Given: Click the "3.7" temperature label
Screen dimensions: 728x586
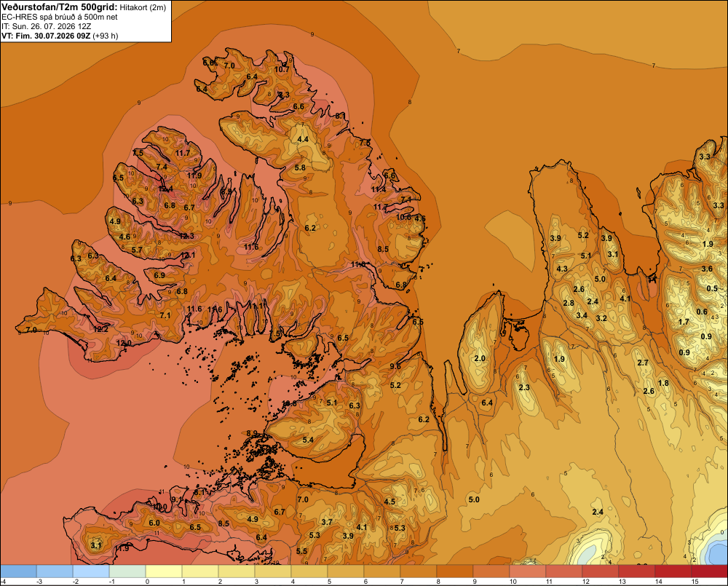Looking at the screenshot, I should click(327, 522).
